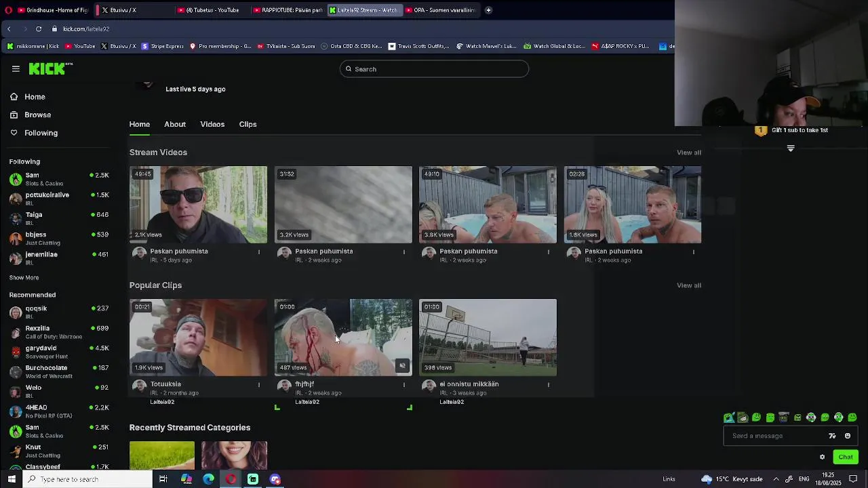Open a new browser tab

pyautogui.click(x=488, y=10)
